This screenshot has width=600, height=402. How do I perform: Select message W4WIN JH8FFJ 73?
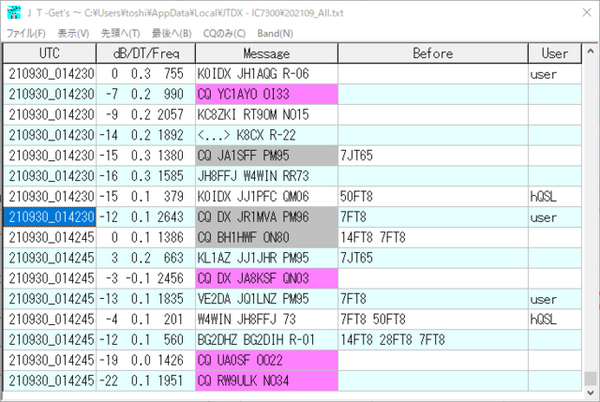pyautogui.click(x=267, y=319)
